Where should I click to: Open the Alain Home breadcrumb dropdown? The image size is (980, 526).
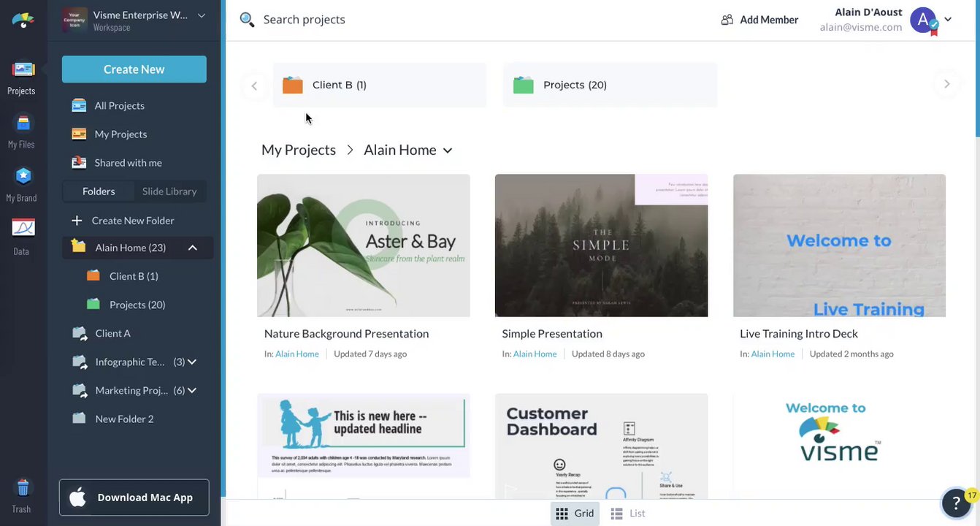coord(448,150)
